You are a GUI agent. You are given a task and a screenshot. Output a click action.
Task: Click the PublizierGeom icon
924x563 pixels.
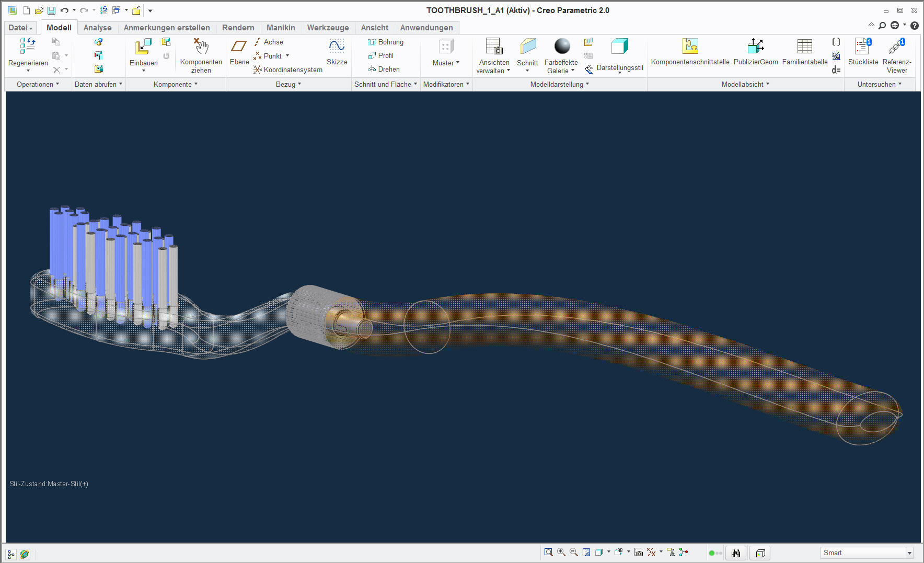pos(756,46)
